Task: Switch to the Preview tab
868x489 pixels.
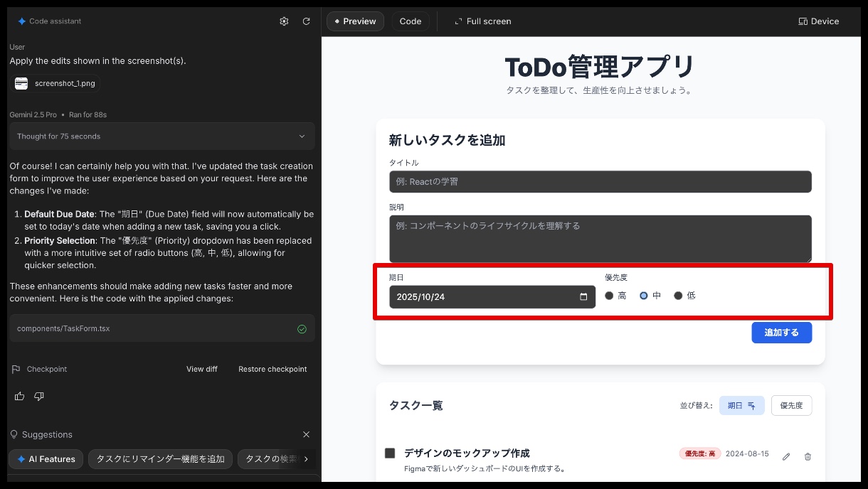Action: (355, 21)
